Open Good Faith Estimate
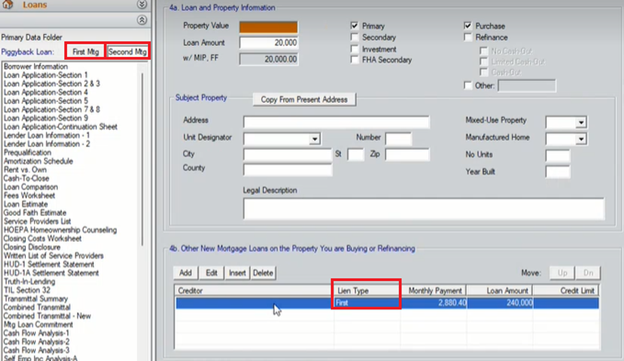Image resolution: width=624 pixels, height=361 pixels. (x=35, y=213)
